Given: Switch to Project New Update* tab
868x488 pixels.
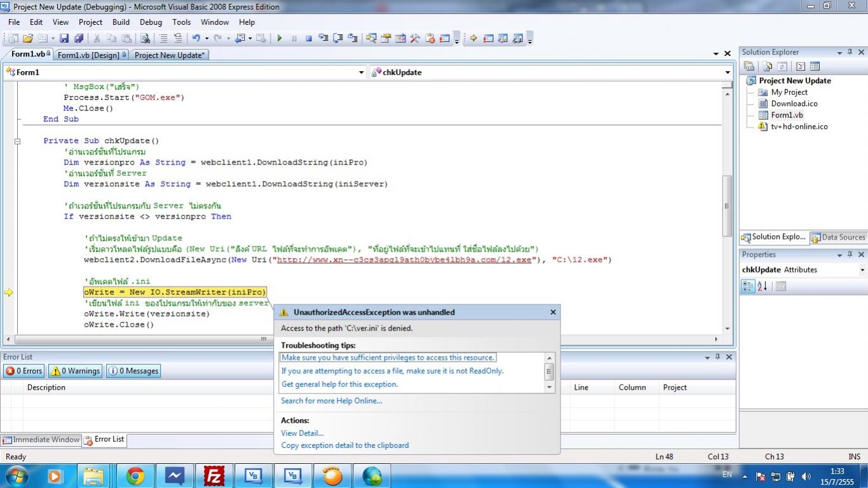Looking at the screenshot, I should tap(169, 55).
